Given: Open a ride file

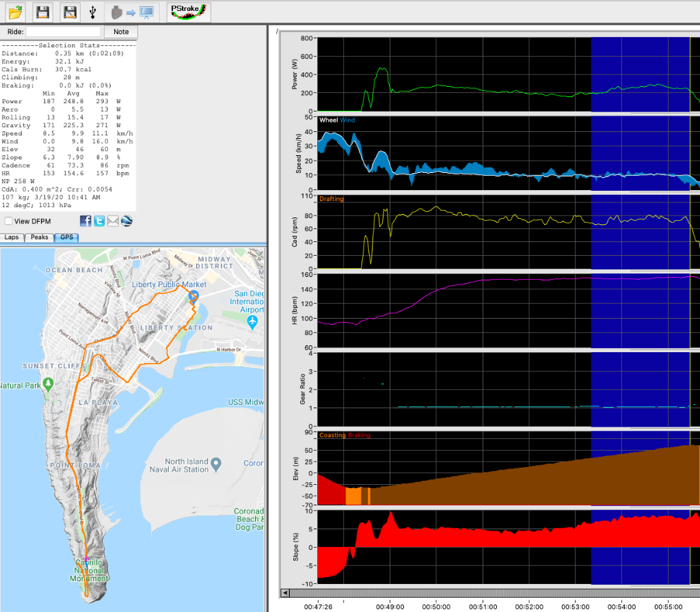Looking at the screenshot, I should tap(14, 11).
